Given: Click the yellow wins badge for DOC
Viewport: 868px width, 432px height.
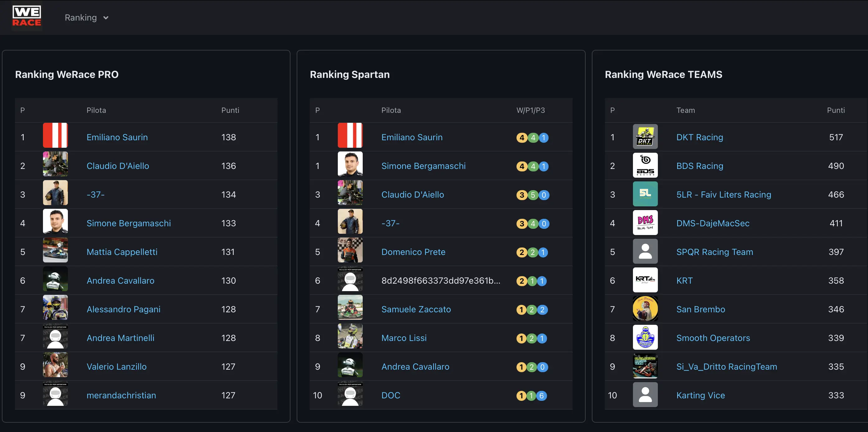Looking at the screenshot, I should point(521,396).
